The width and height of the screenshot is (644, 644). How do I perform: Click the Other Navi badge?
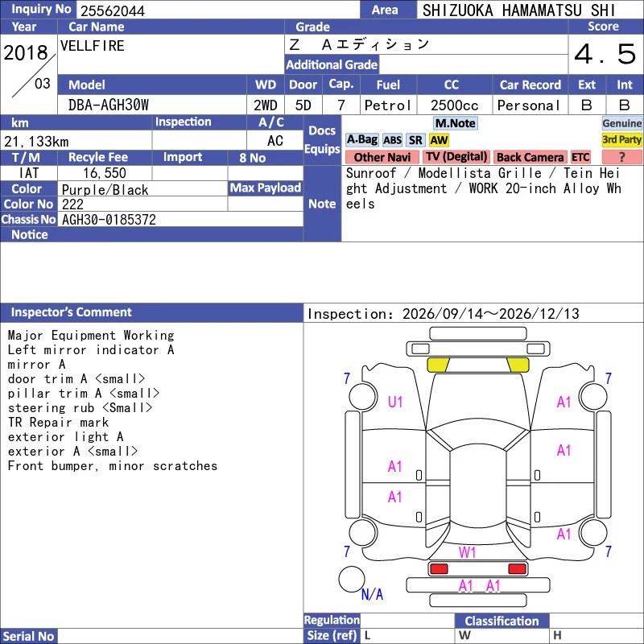click(382, 157)
